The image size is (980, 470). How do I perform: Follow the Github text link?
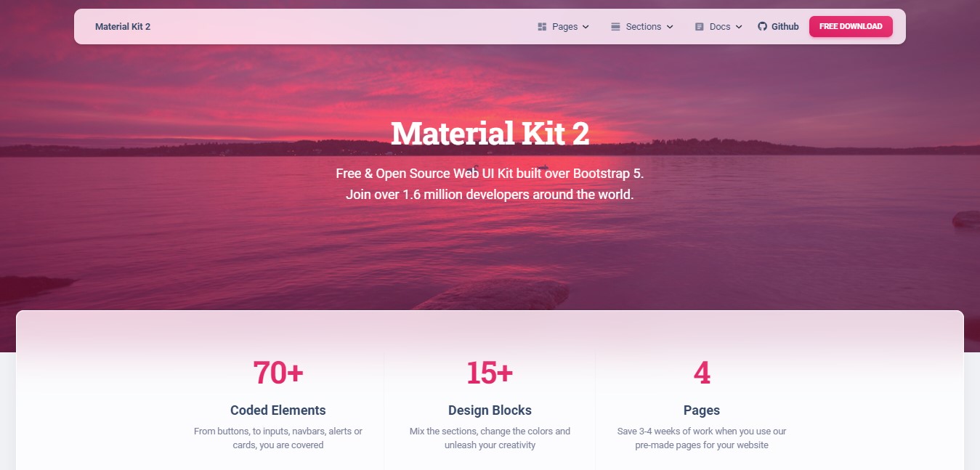tap(785, 27)
